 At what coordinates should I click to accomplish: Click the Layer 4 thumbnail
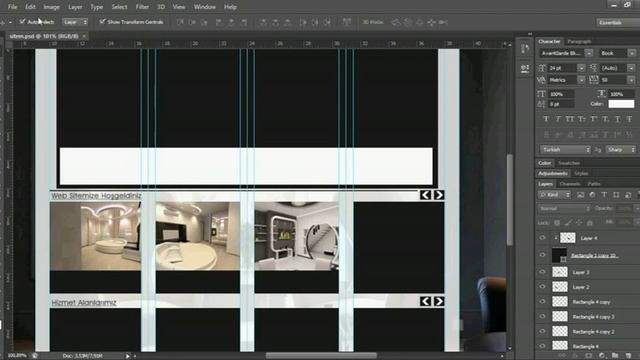point(567,238)
